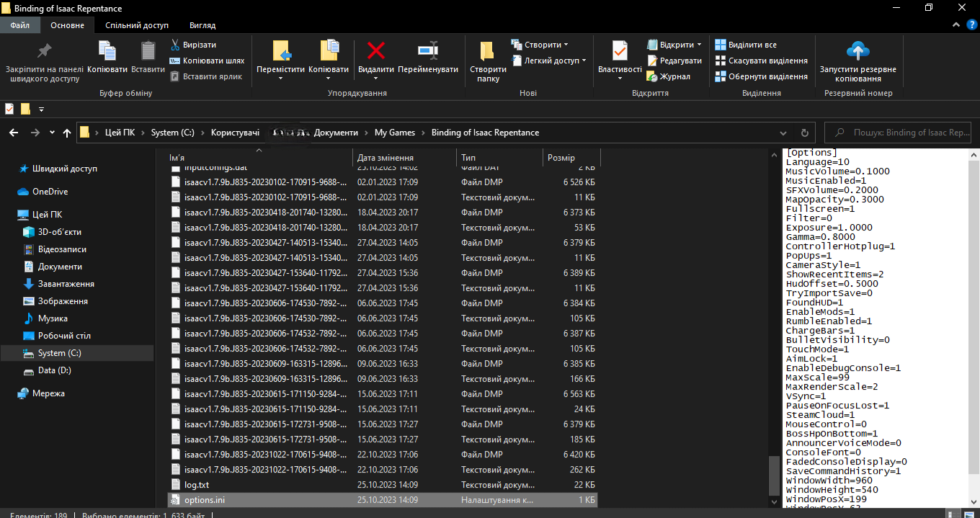Screen dimensions: 980x518
Task: Expand address bar history dropdown
Action: pyautogui.click(x=784, y=133)
